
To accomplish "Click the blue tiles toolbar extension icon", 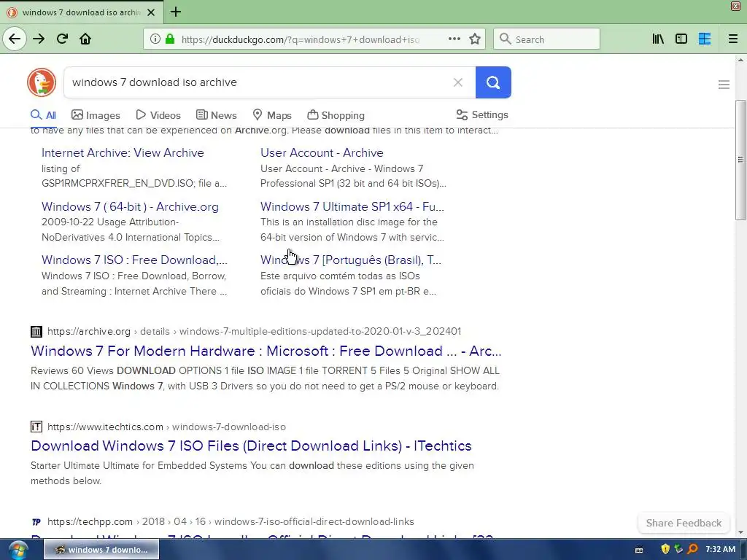I will click(x=704, y=39).
